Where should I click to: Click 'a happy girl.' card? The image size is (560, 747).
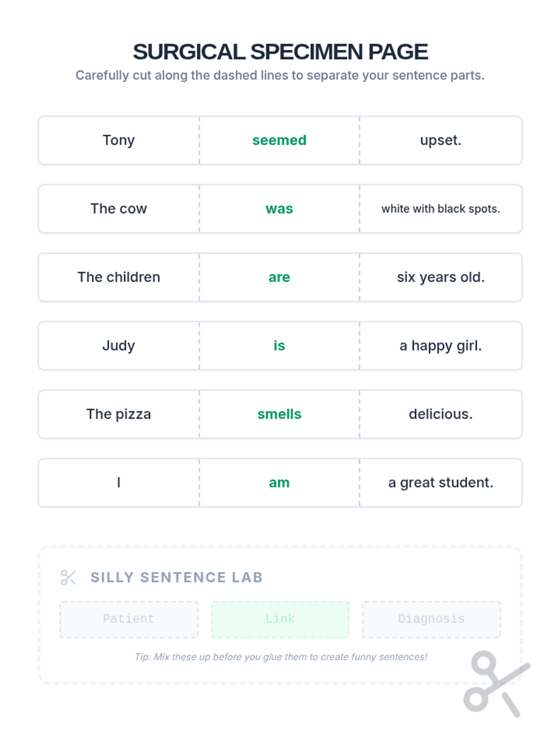click(441, 345)
